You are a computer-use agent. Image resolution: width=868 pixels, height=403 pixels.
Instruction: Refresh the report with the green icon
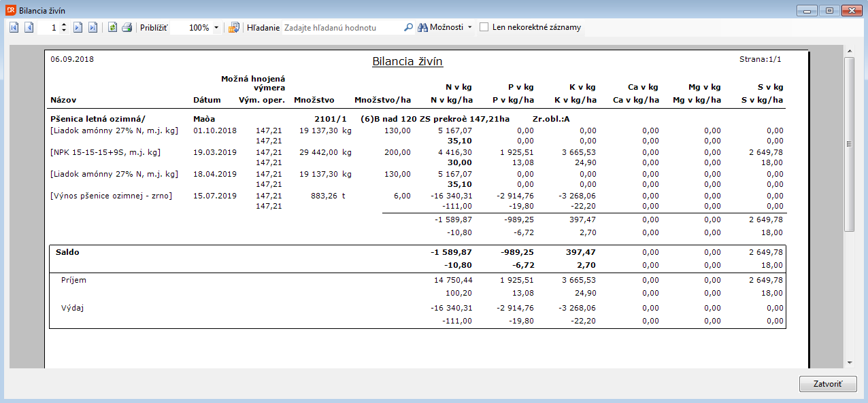coord(112,28)
